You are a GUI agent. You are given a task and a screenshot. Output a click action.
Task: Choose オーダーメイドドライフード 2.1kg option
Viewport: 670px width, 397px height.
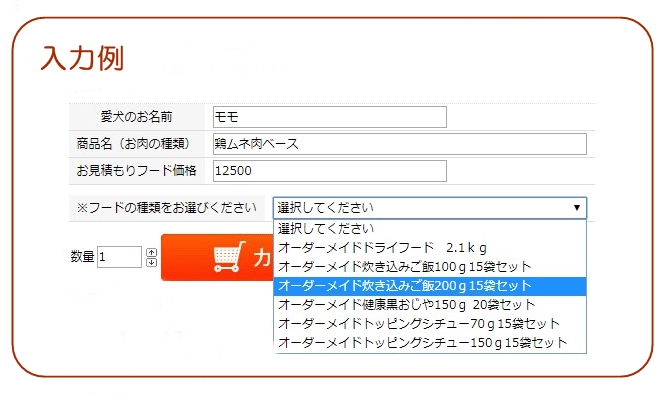pyautogui.click(x=429, y=247)
